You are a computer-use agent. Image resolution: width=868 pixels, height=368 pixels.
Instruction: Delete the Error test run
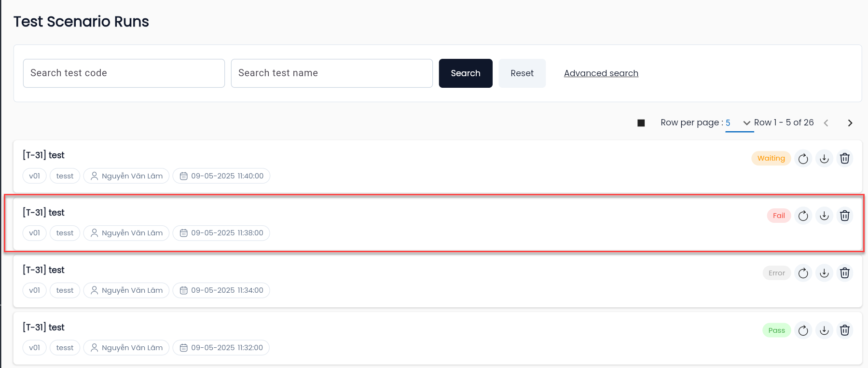tap(845, 273)
